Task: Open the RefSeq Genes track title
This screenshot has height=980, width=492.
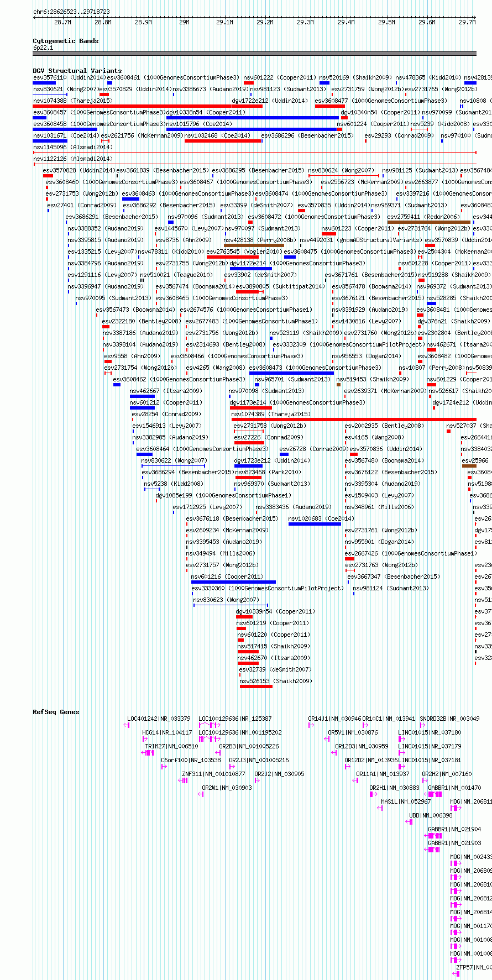Action: tap(56, 712)
